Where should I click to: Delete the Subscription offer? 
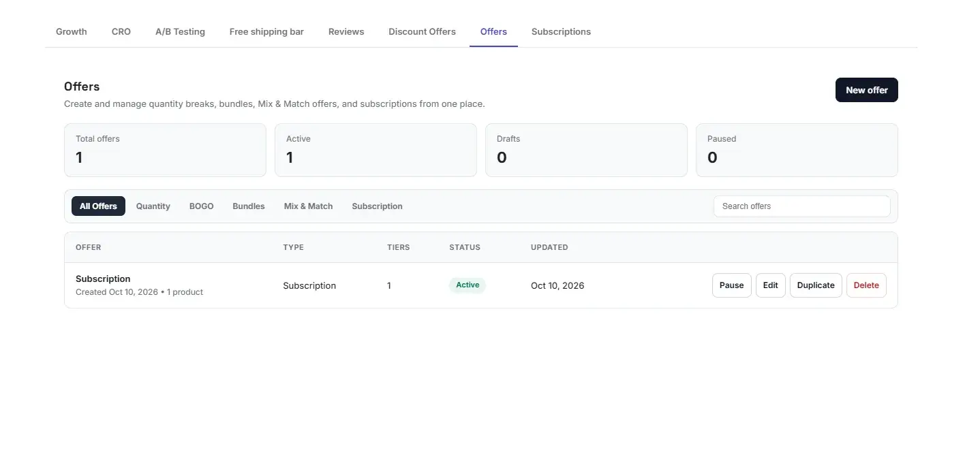(866, 285)
